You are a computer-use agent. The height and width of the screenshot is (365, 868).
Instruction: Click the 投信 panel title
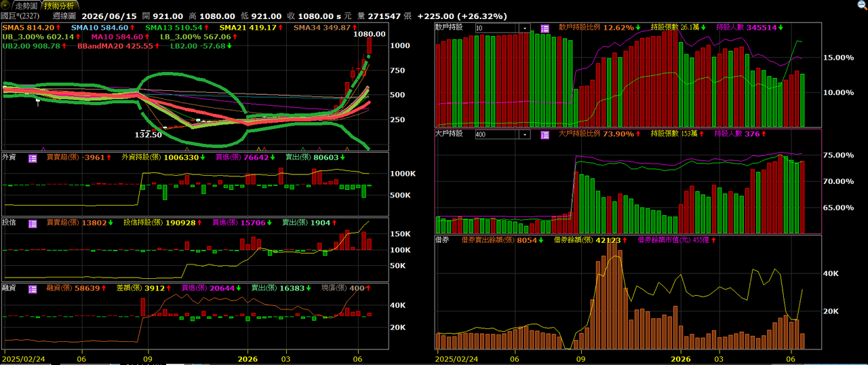tap(9, 223)
